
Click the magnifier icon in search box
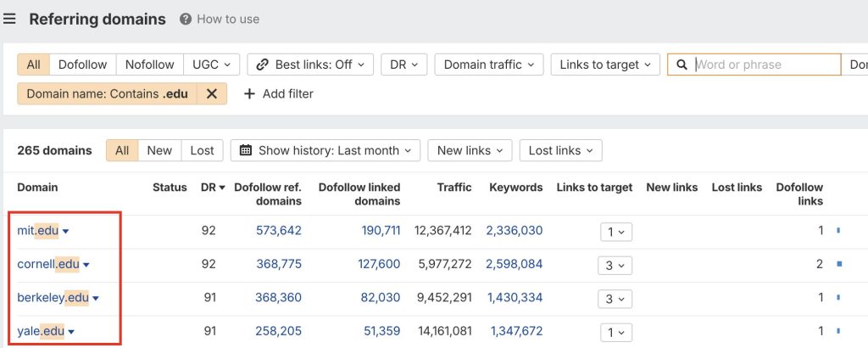pyautogui.click(x=682, y=65)
